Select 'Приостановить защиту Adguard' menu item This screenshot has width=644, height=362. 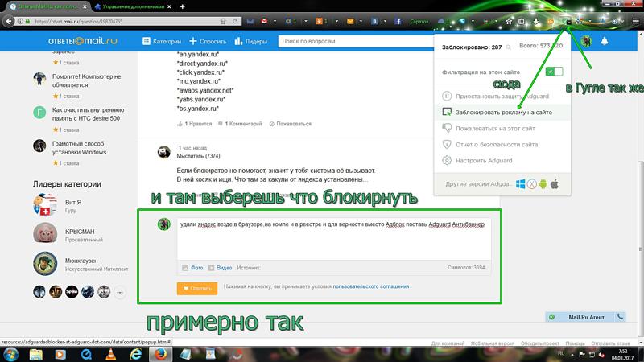click(502, 96)
